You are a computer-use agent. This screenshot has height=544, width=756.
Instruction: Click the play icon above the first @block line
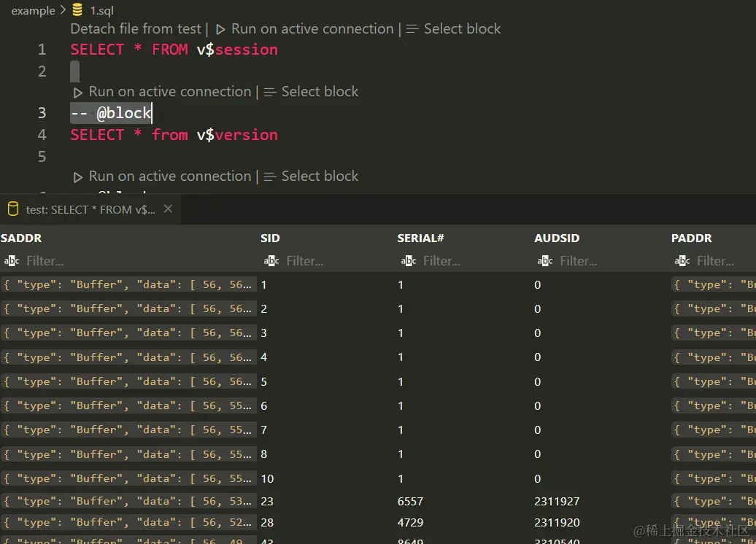(77, 92)
